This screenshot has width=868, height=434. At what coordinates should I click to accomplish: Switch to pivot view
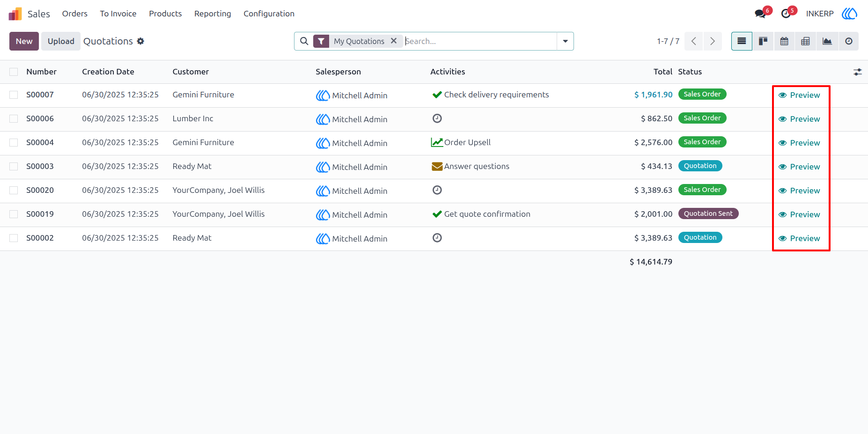pyautogui.click(x=805, y=41)
